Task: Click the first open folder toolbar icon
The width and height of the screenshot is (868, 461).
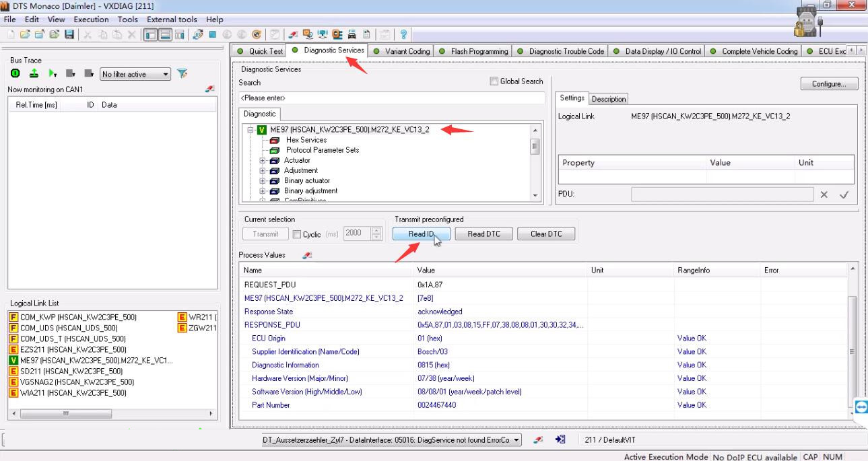Action: coord(25,34)
